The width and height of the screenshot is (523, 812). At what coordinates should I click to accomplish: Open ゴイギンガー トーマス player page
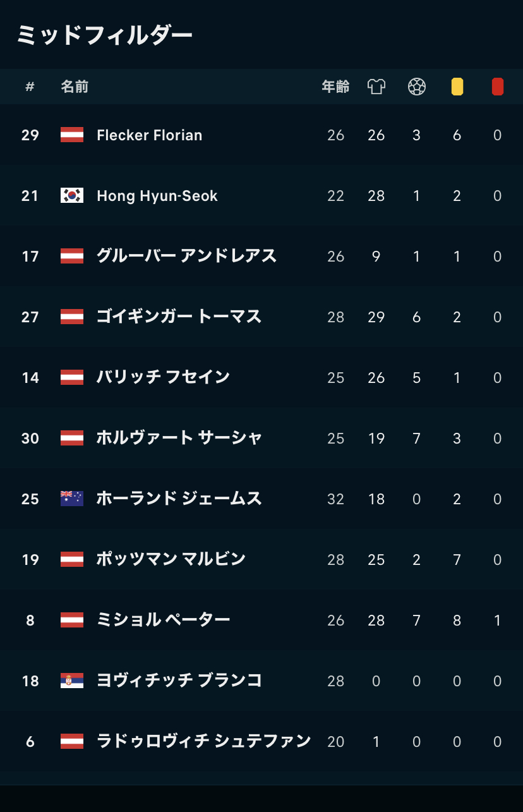[x=179, y=317]
